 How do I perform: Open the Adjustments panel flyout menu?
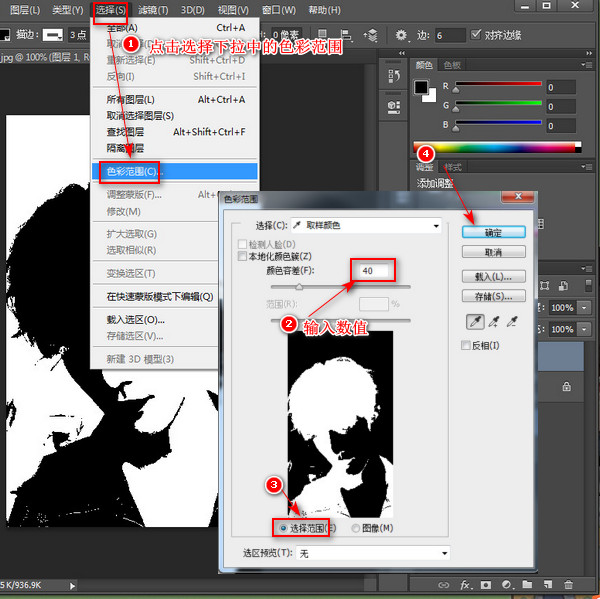[587, 167]
